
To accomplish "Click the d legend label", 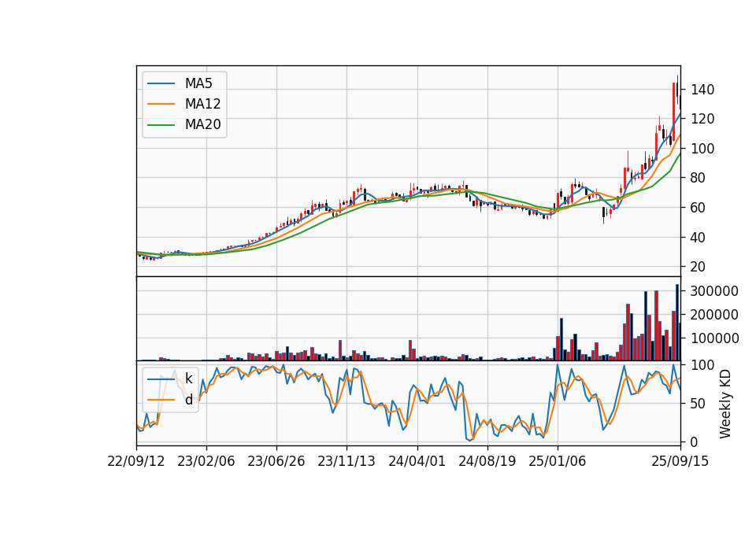I will (188, 400).
